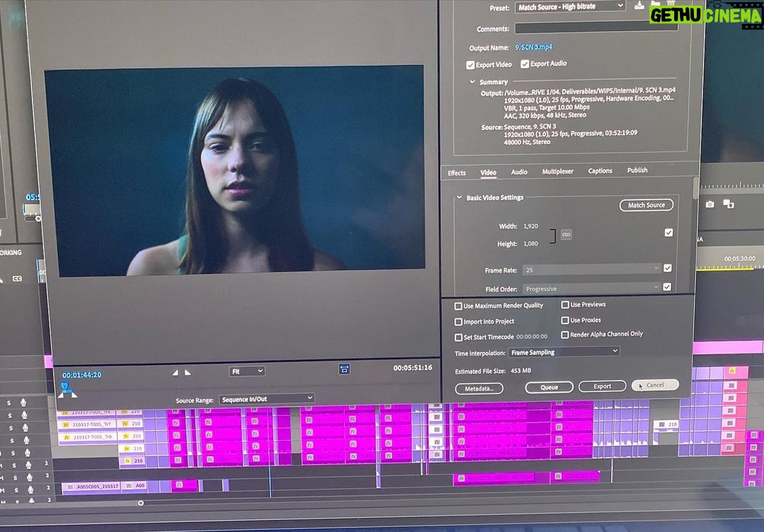Click the Width value 1,920
The width and height of the screenshot is (764, 532).
(531, 226)
